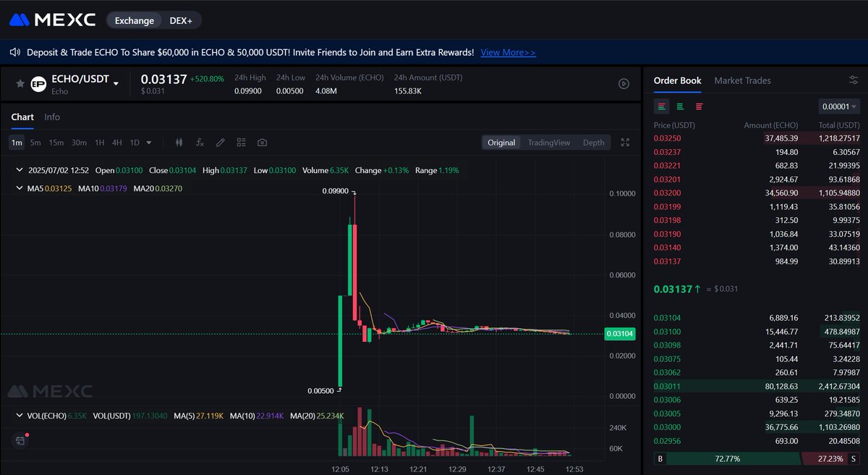Click the 27.23% red sell ratio bar

(825, 458)
